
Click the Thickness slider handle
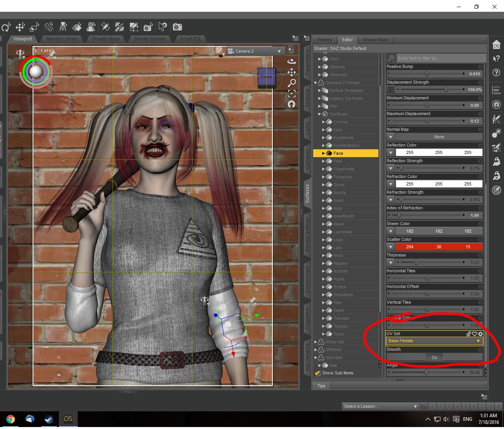(x=416, y=262)
